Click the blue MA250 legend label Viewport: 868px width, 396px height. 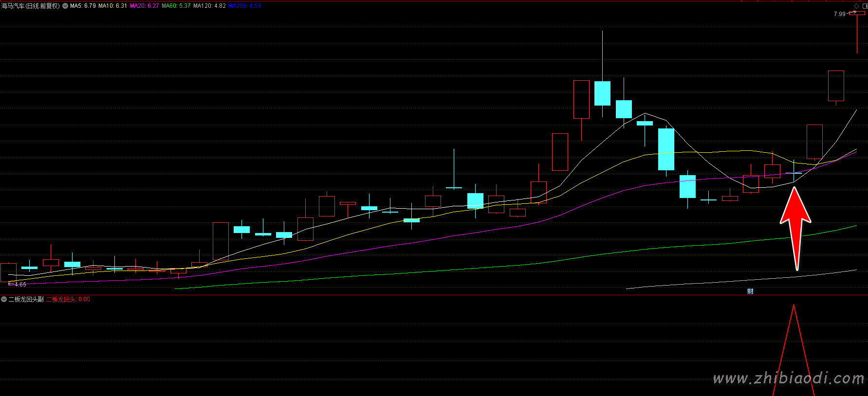[244, 6]
